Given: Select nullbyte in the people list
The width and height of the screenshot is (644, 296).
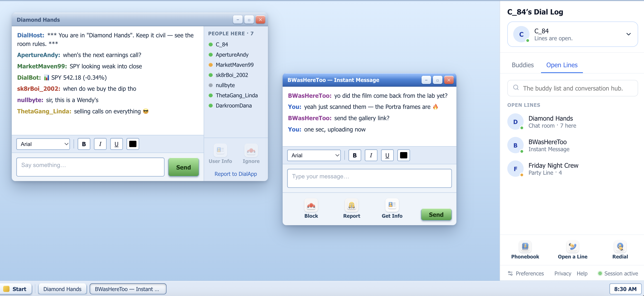Looking at the screenshot, I should tap(225, 85).
